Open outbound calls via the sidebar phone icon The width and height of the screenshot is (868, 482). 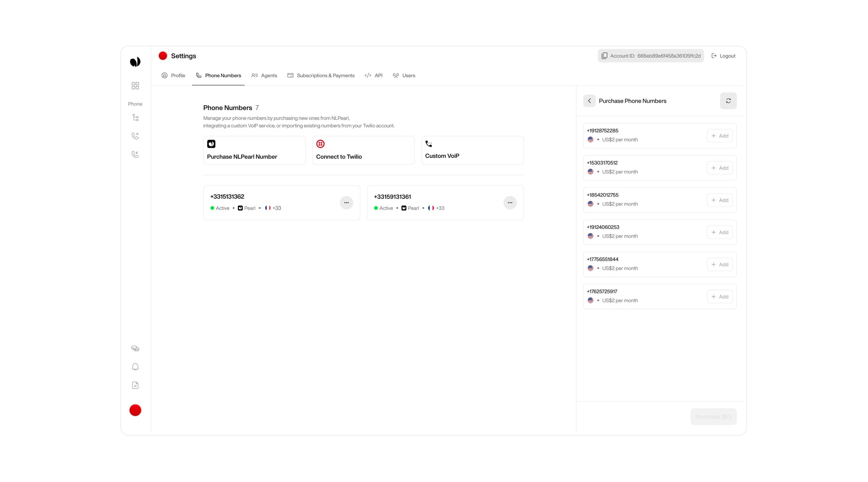point(135,136)
